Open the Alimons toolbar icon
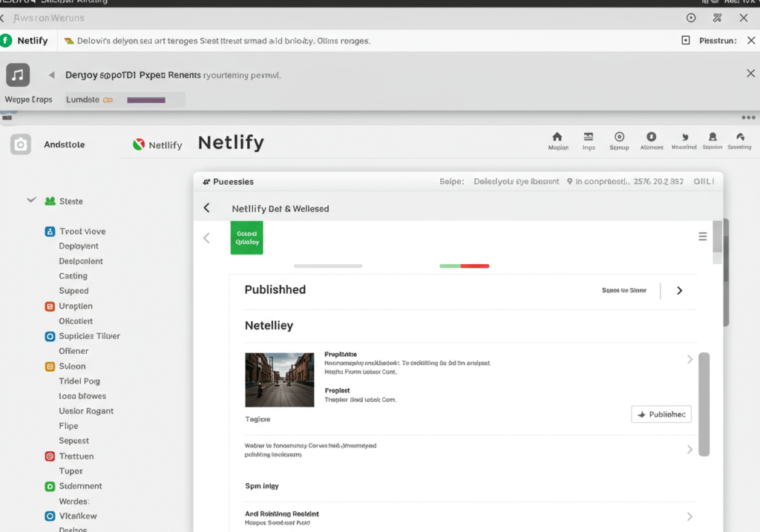This screenshot has height=532, width=760. pos(652,137)
